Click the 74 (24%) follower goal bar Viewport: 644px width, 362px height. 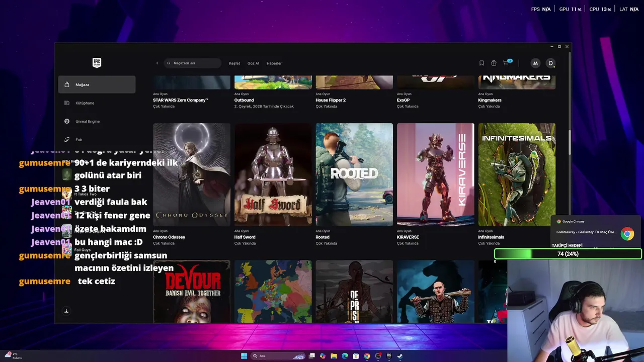pos(568,254)
